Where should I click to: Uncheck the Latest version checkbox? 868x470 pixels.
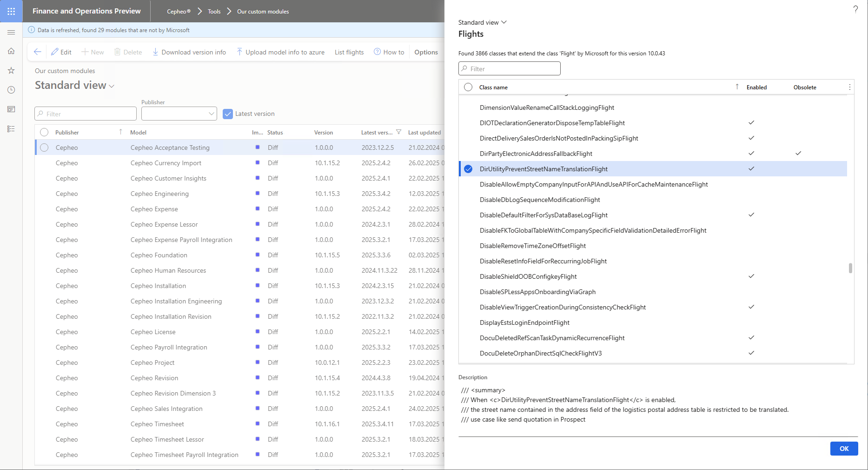pyautogui.click(x=228, y=114)
